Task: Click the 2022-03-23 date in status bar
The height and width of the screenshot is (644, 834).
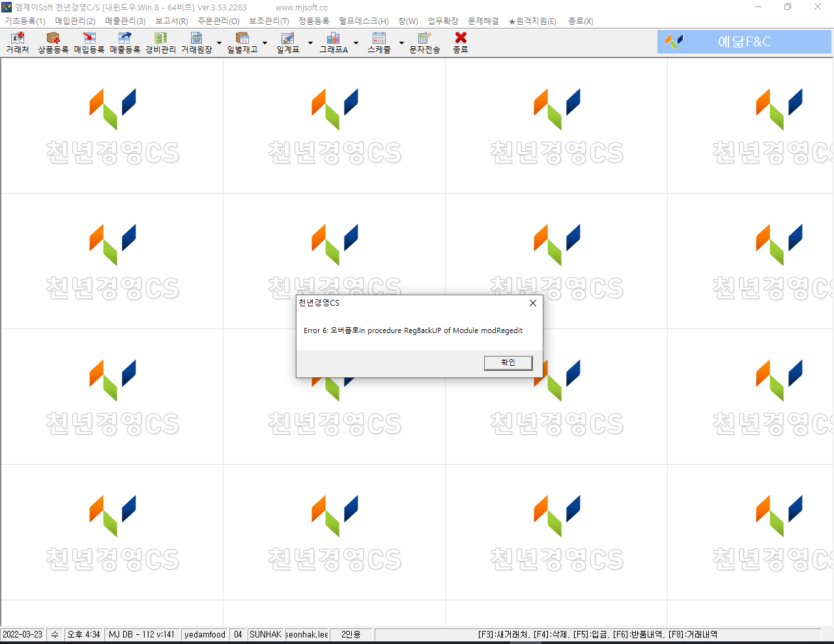Action: (22, 634)
